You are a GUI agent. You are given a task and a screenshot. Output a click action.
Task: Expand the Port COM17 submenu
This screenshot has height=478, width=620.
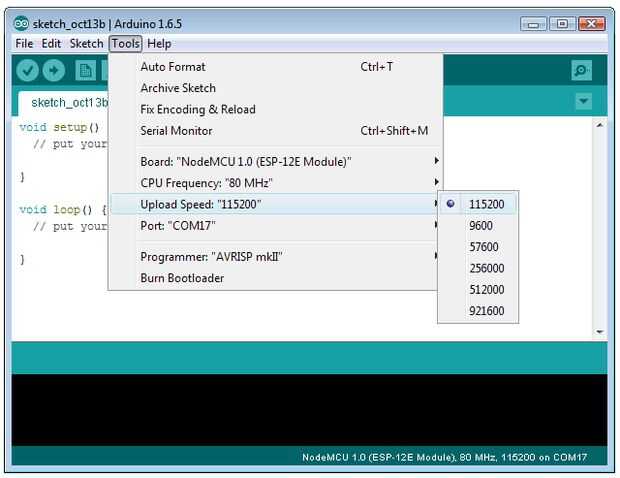tap(276, 226)
